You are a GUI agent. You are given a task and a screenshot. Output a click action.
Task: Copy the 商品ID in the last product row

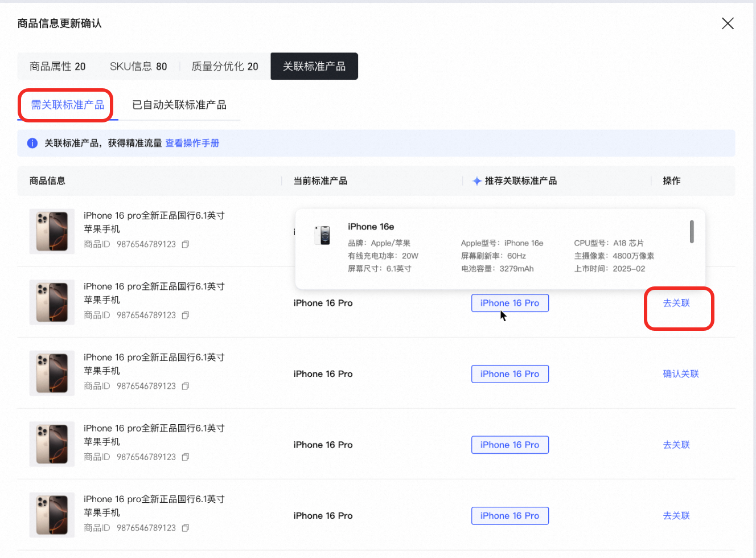(186, 528)
